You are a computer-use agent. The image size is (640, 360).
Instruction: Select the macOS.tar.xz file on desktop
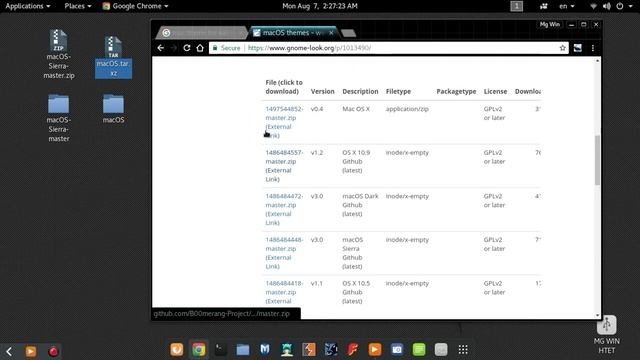(113, 57)
